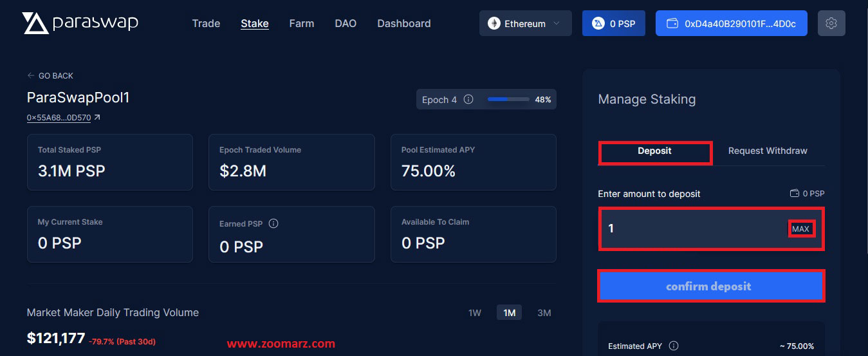Viewport: 868px width, 356px height.
Task: Open the Ethereum network dropdown
Action: coord(525,23)
